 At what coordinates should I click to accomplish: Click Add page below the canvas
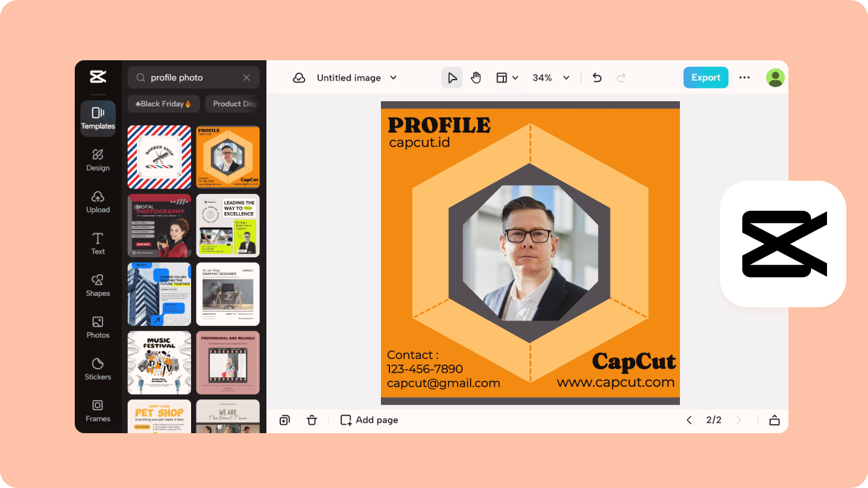(369, 420)
